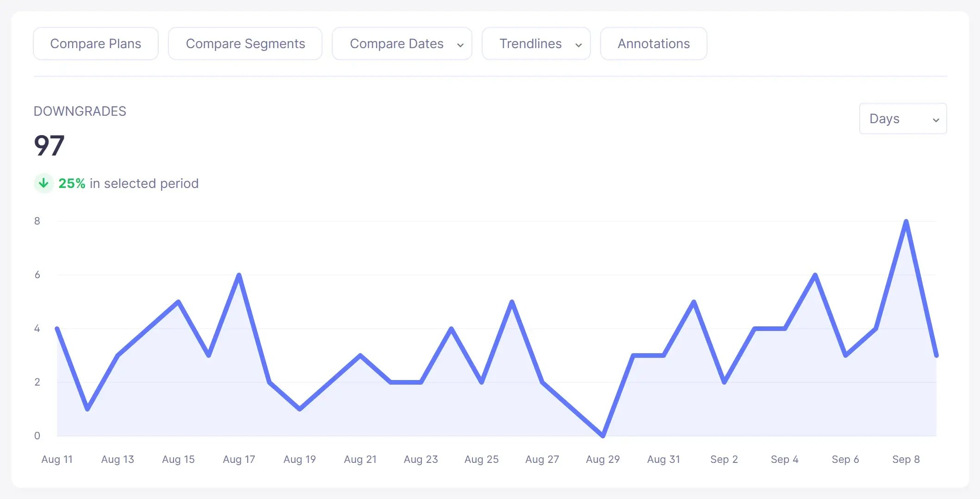
Task: Click the total downgrades value 97
Action: click(49, 145)
